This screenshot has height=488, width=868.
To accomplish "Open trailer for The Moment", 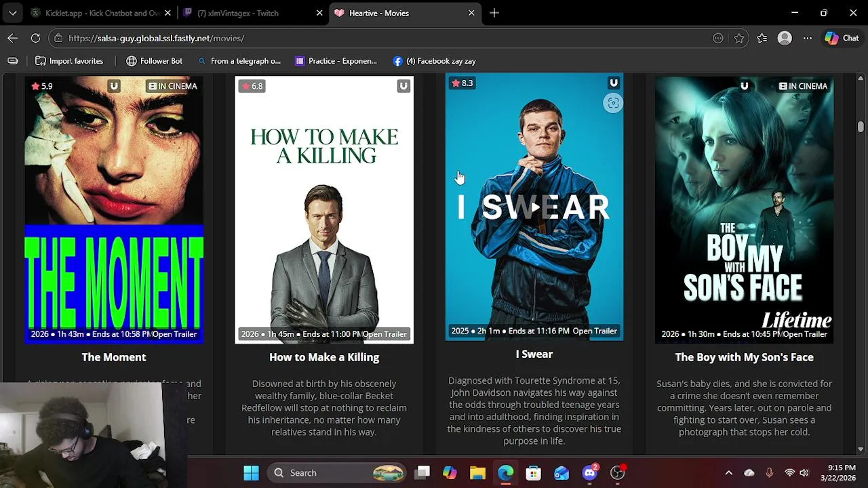I will [x=174, y=334].
